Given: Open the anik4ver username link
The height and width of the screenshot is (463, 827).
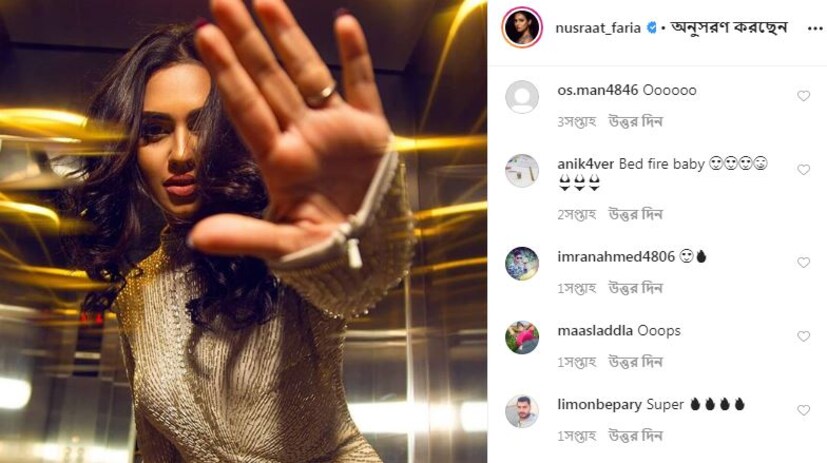Looking at the screenshot, I should click(585, 164).
